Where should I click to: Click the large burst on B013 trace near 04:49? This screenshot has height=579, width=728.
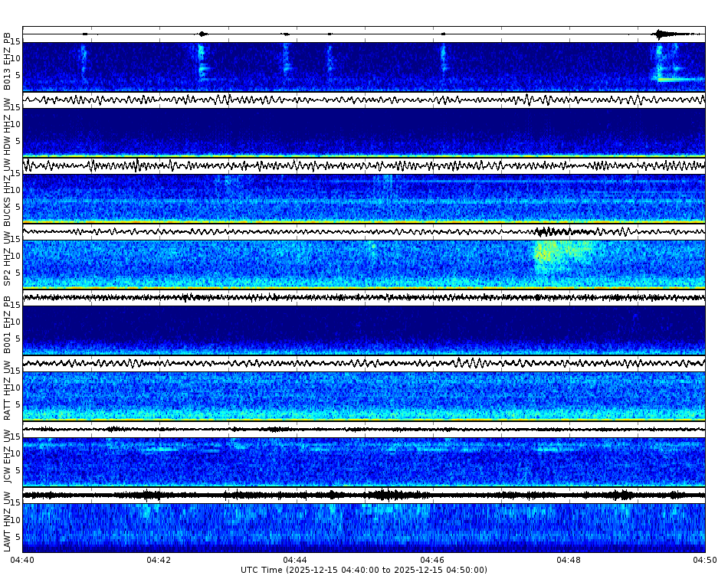point(661,34)
